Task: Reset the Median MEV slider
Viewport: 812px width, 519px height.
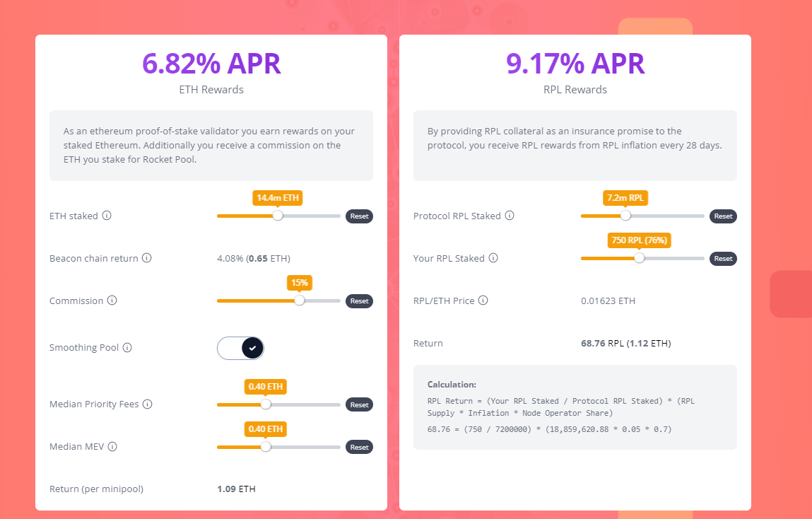Action: 359,448
